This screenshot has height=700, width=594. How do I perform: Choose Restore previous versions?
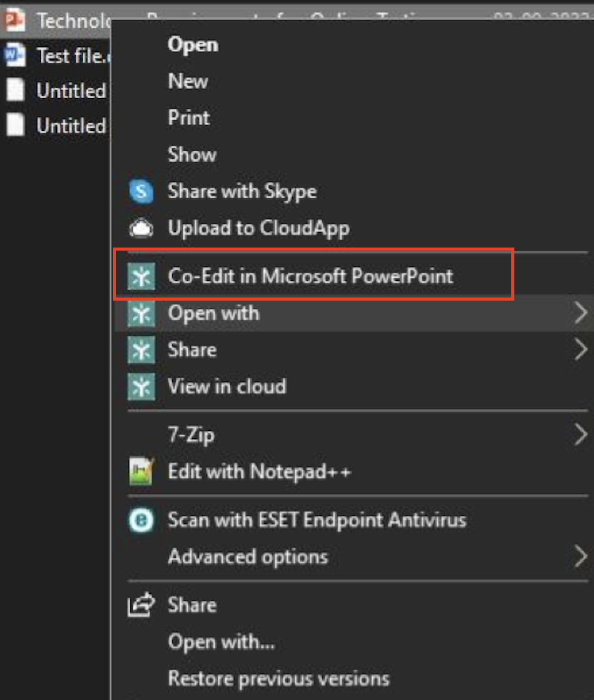click(278, 679)
